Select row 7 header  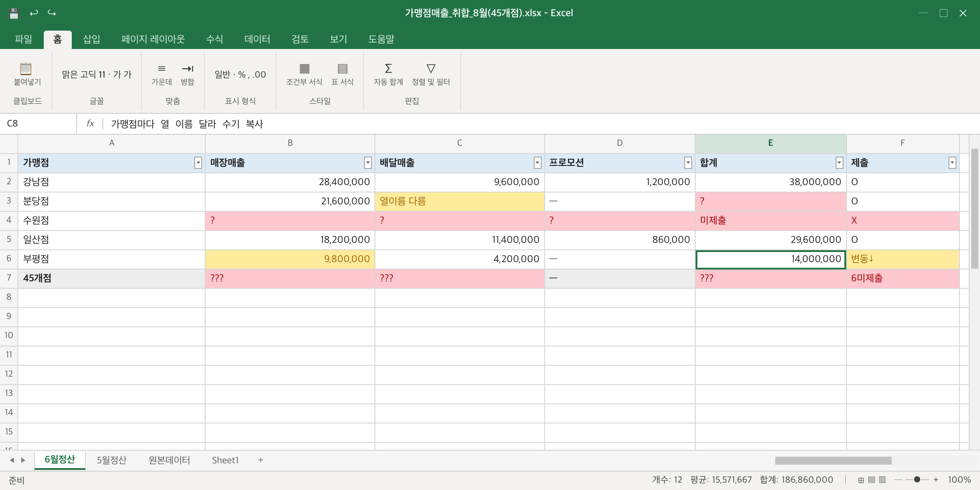click(x=9, y=278)
